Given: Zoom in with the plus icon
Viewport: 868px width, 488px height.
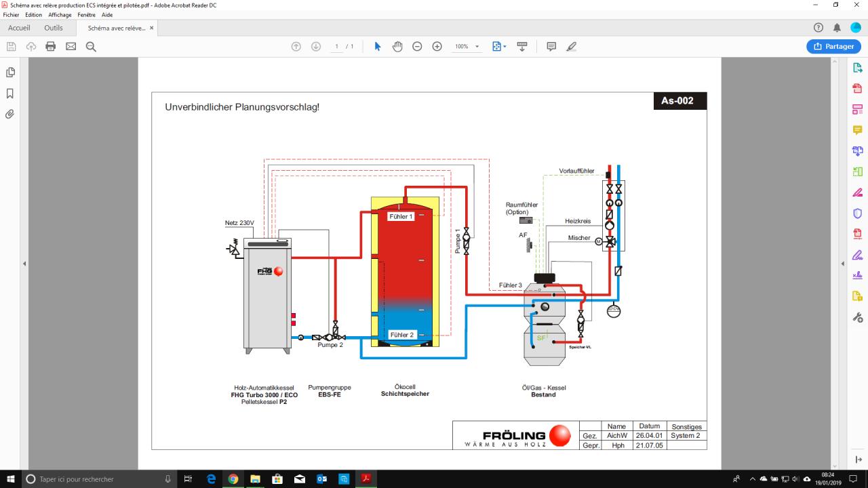Looking at the screenshot, I should (x=437, y=47).
